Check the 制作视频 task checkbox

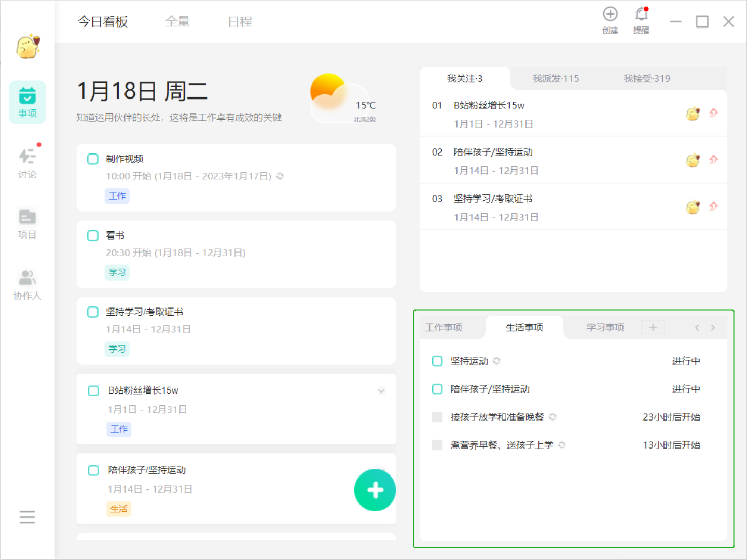93,159
